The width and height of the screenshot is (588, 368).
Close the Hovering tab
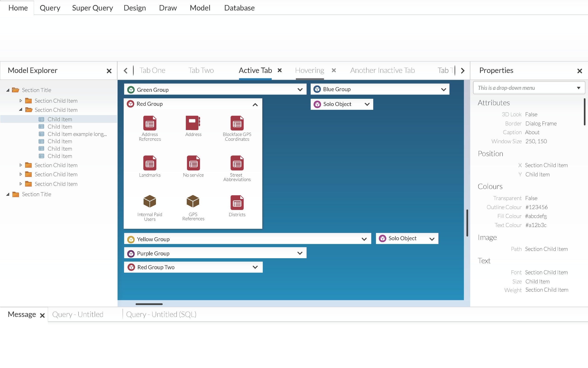334,70
